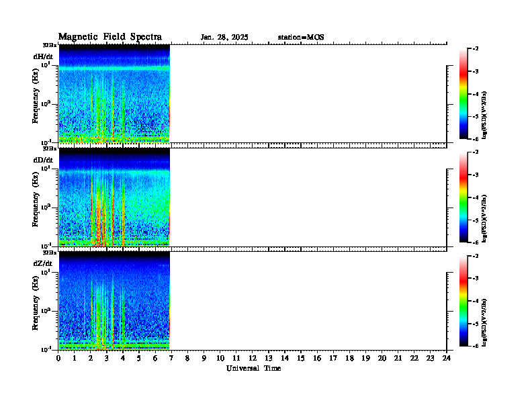Click the color scale bar beside dH/dt panel
The width and height of the screenshot is (532, 411).
click(x=463, y=93)
